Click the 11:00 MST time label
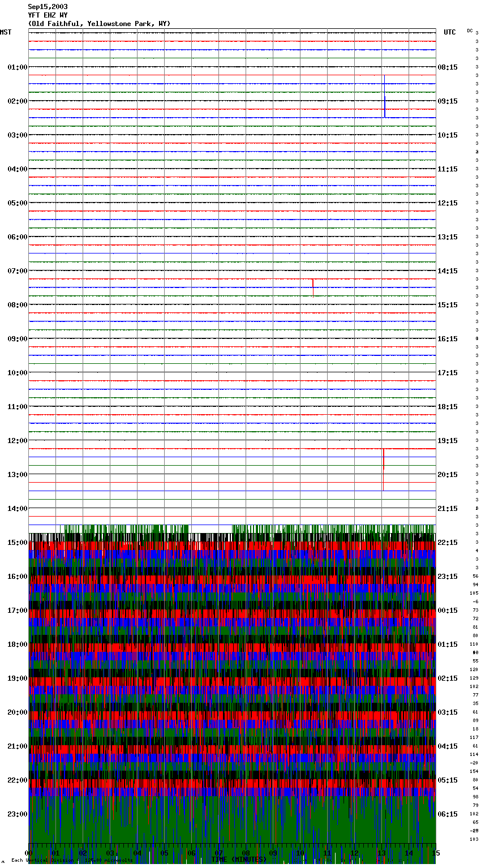 tap(18, 407)
